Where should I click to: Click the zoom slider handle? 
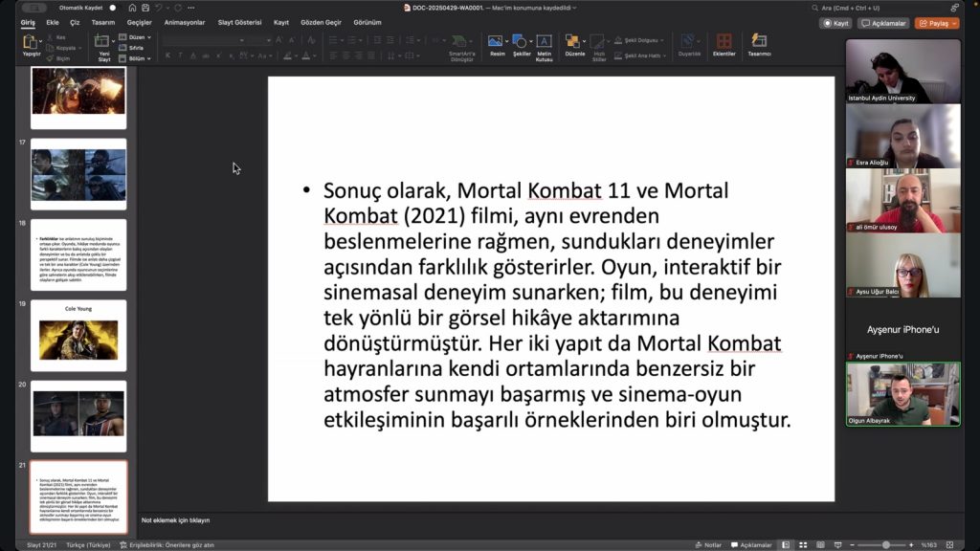885,545
